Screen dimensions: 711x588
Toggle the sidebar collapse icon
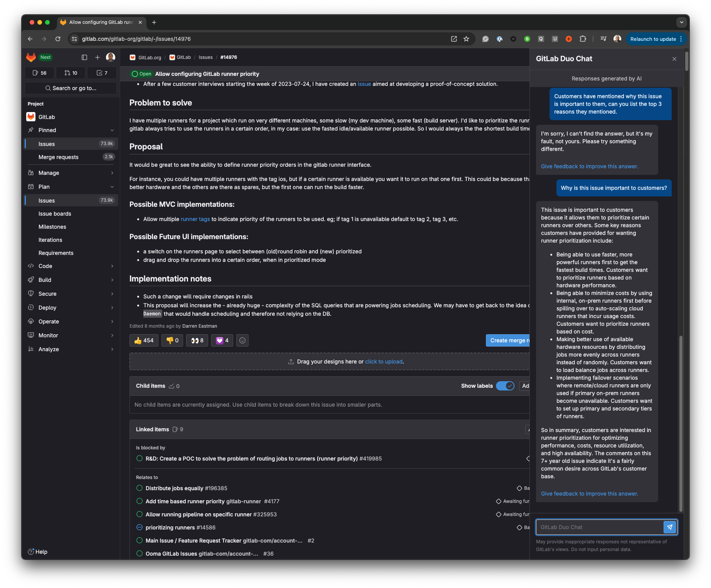[x=84, y=57]
